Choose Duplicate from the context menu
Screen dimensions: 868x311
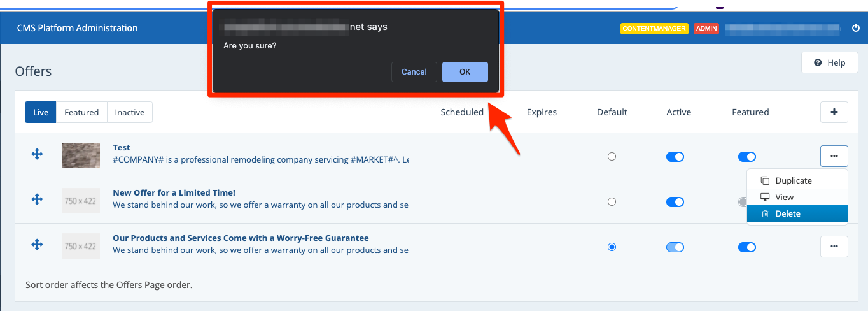point(793,180)
